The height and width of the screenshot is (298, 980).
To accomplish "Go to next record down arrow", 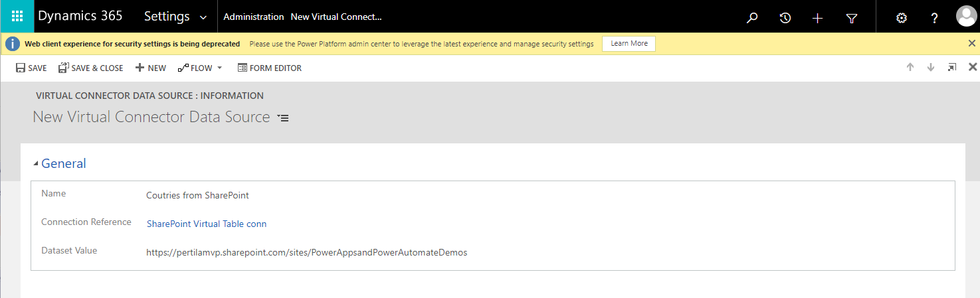I will [x=931, y=68].
